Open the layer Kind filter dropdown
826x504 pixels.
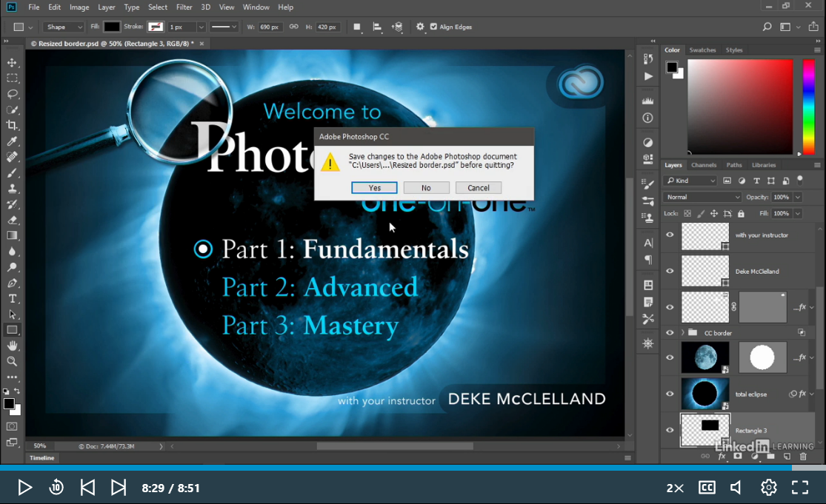[690, 181]
